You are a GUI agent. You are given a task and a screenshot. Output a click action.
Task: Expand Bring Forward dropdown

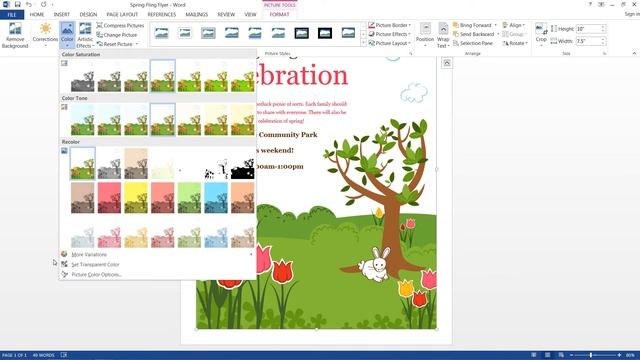coord(496,25)
